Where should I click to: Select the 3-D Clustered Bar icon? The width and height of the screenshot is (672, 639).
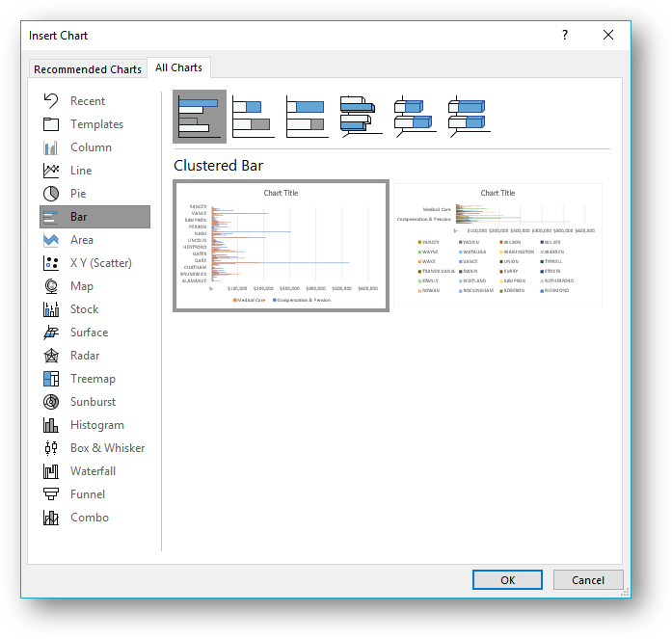coord(361,116)
